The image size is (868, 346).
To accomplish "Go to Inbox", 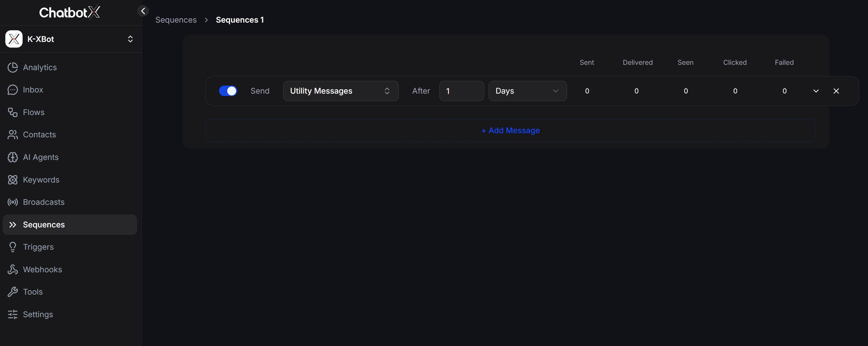I will [70, 90].
